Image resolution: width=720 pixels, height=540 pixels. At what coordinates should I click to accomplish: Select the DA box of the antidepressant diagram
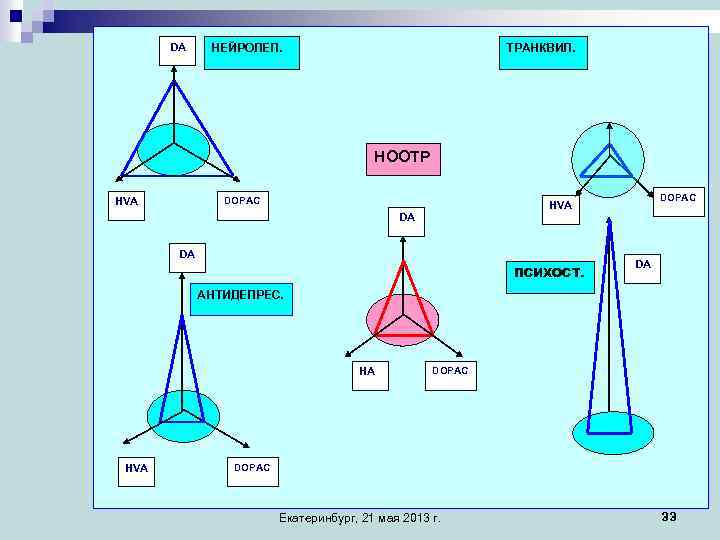[187, 258]
